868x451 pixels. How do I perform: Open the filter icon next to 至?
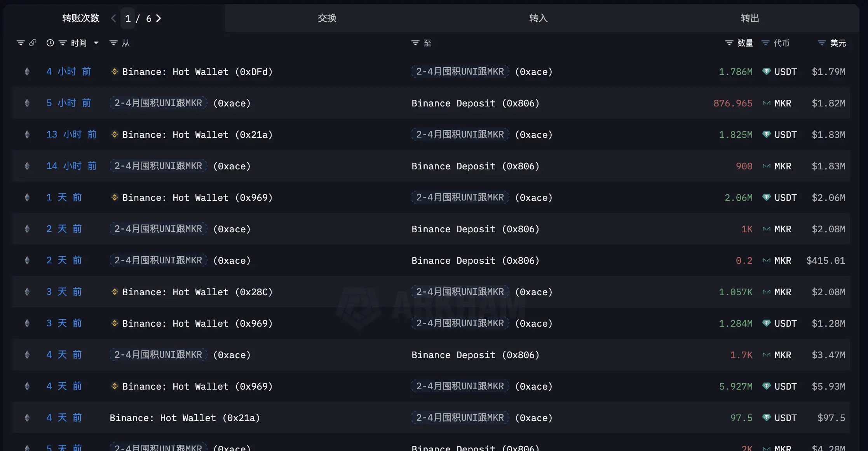pyautogui.click(x=415, y=43)
